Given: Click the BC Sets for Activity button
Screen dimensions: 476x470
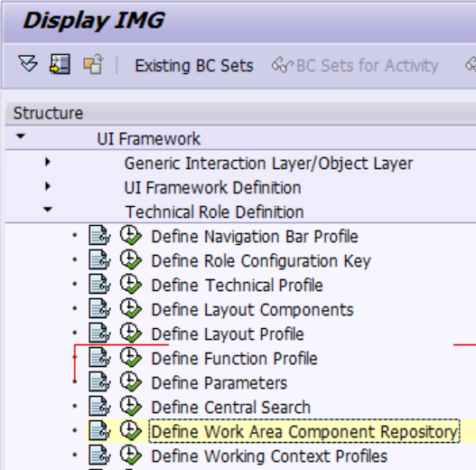Looking at the screenshot, I should point(355,65).
